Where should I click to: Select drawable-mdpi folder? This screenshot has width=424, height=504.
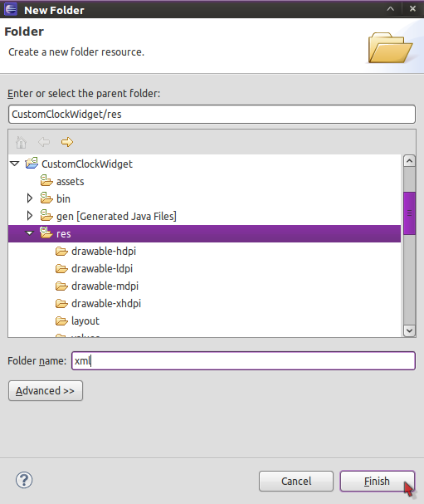[105, 286]
